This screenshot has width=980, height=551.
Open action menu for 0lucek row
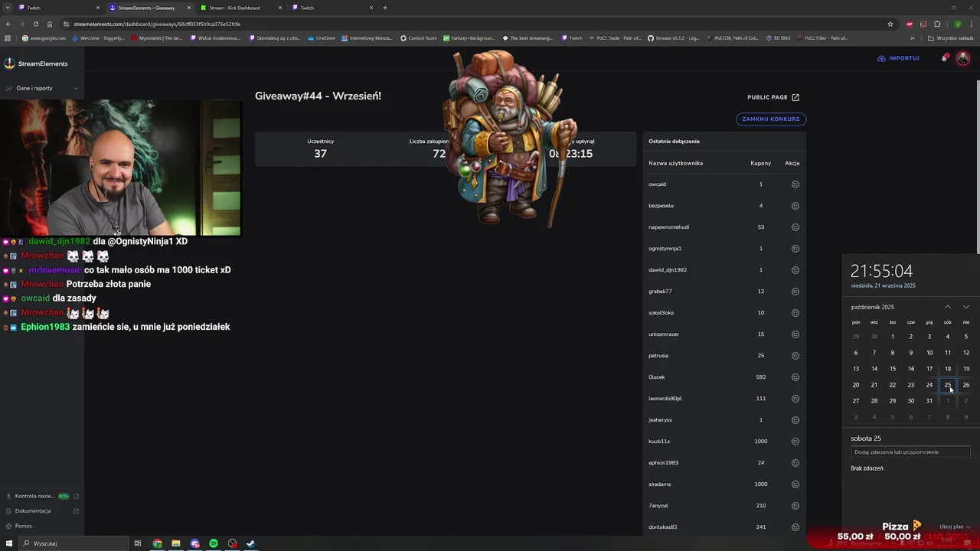[795, 377]
